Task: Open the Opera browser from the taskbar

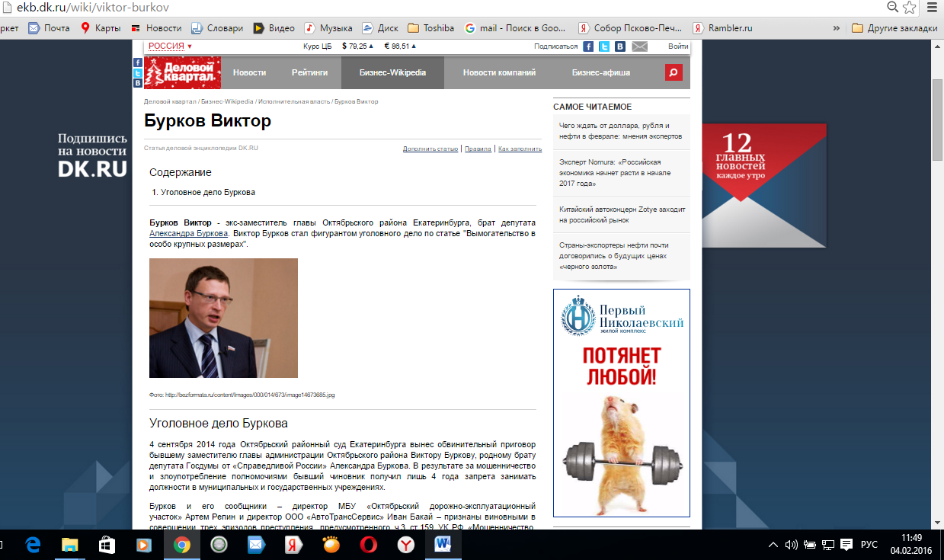Action: (368, 544)
